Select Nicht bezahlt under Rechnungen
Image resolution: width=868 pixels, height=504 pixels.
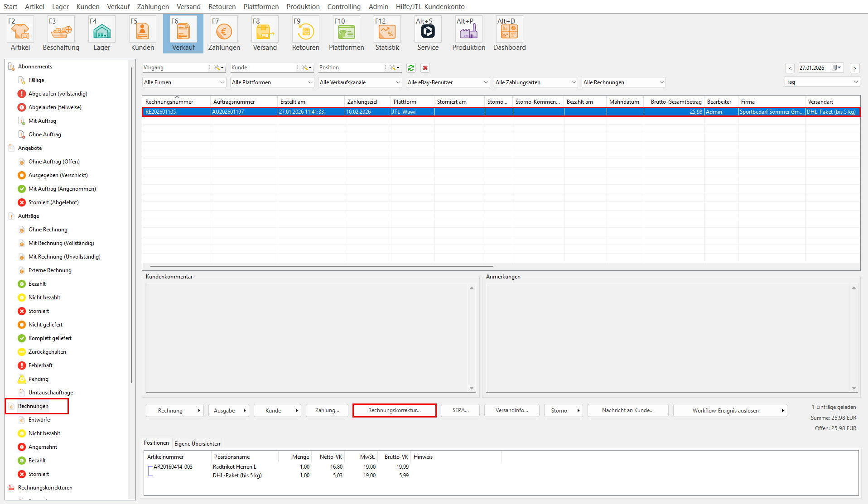point(44,433)
